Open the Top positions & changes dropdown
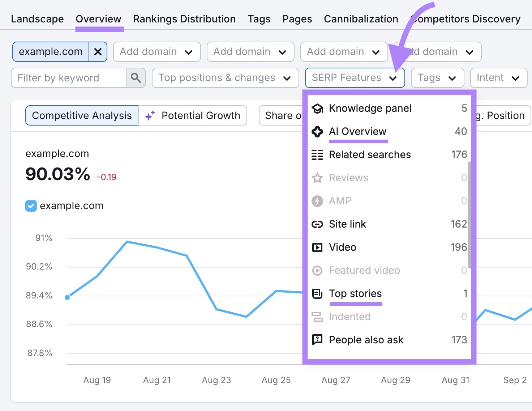The width and height of the screenshot is (532, 411). [x=225, y=78]
